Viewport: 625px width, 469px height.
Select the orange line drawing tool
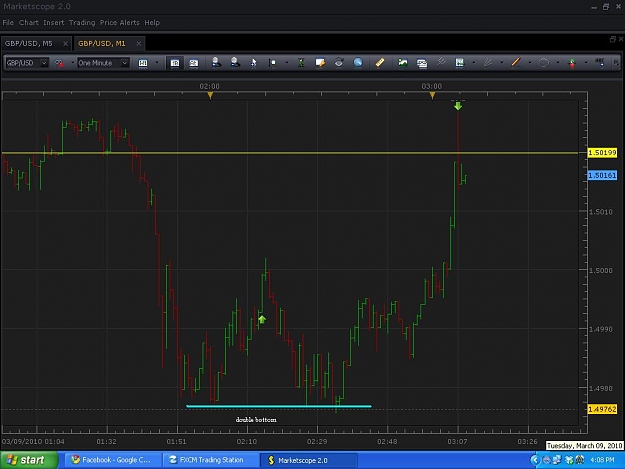pyautogui.click(x=516, y=63)
